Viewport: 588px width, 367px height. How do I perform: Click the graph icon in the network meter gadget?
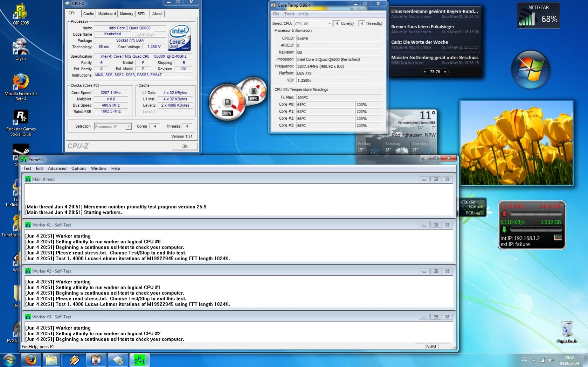coord(558,238)
